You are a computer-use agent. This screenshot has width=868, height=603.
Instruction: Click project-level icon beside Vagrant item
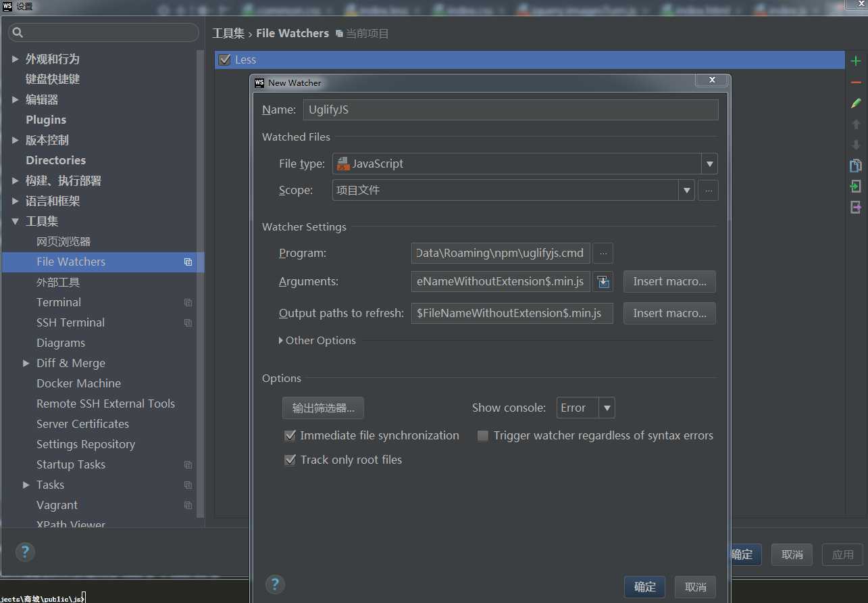coord(188,506)
